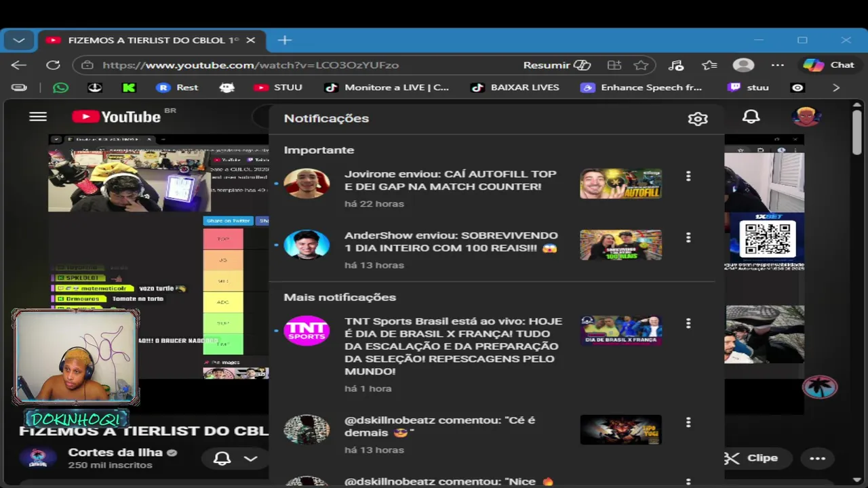Go back in the browser

pos(18,65)
